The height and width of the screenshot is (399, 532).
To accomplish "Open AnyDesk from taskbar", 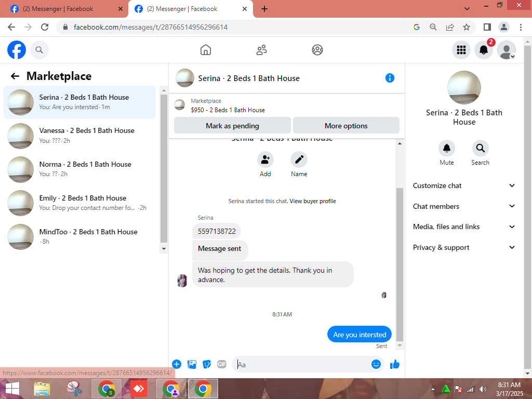I will click(138, 389).
